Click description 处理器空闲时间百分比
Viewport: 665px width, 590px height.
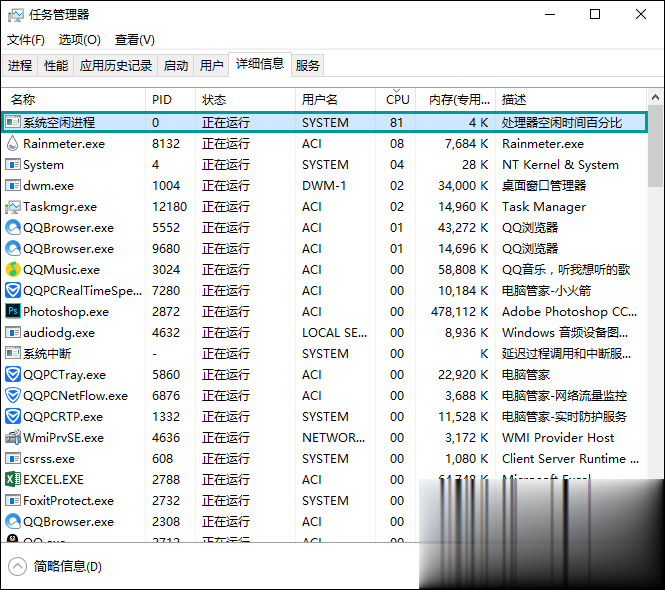point(562,123)
